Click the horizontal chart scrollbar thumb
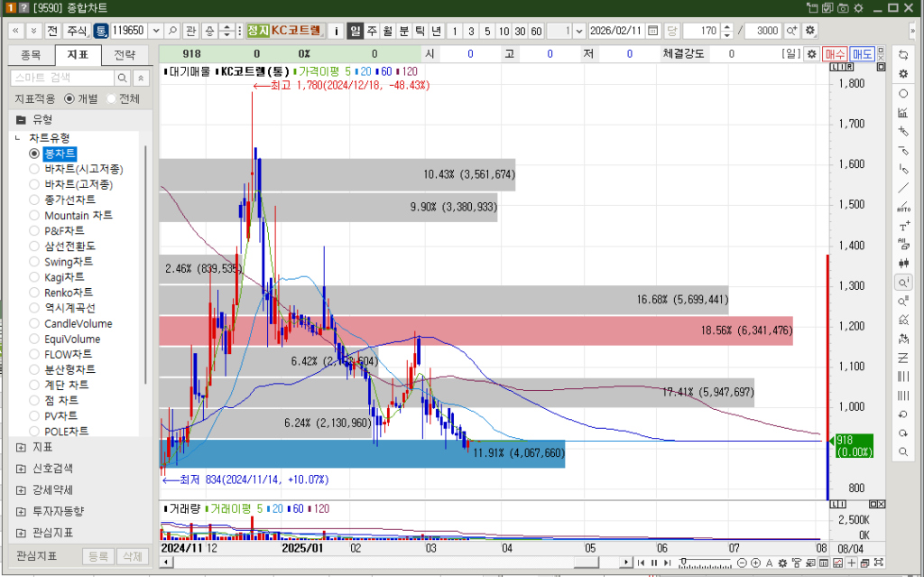The image size is (924, 577). tap(587, 563)
